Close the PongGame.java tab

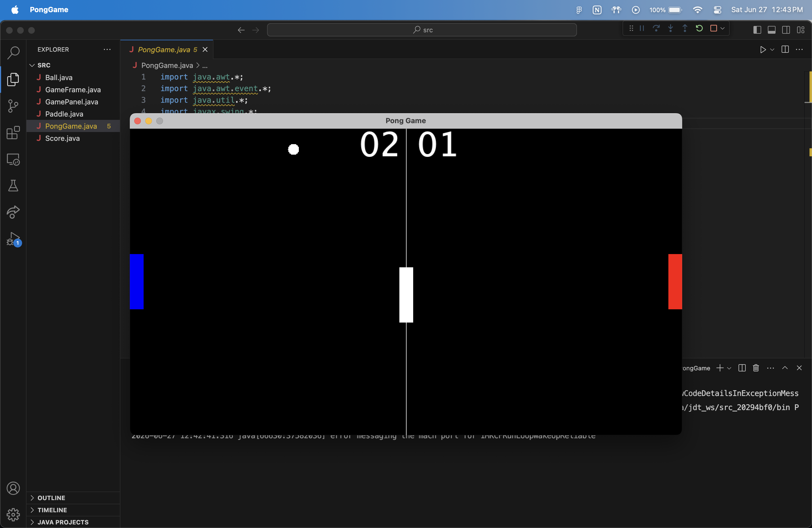[205, 50]
